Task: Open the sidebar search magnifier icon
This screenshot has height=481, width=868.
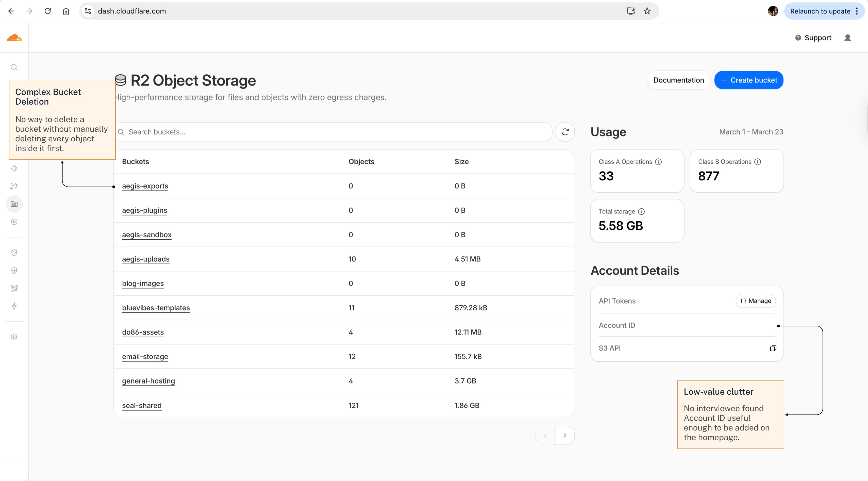Action: point(14,68)
